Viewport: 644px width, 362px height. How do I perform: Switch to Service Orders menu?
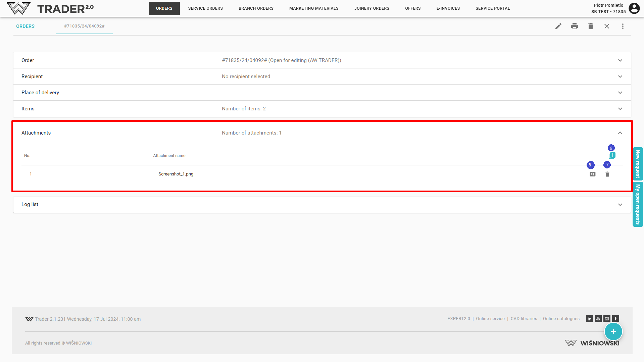pos(205,8)
